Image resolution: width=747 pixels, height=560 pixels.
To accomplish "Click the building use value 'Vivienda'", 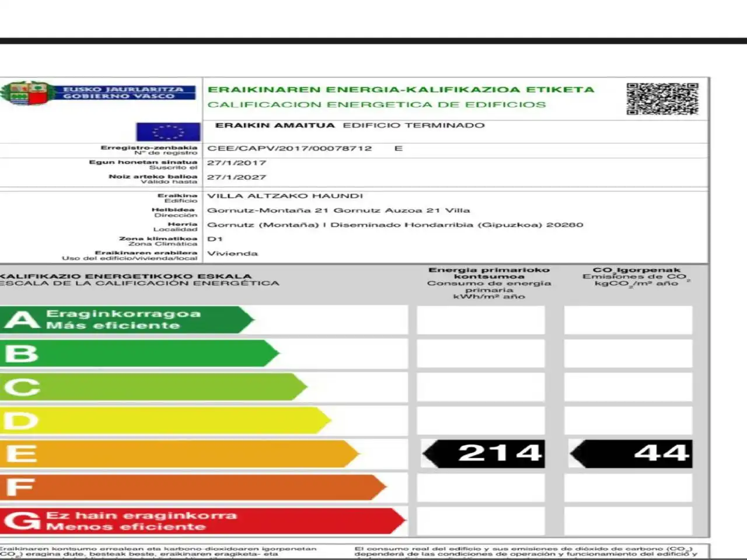I will pyautogui.click(x=232, y=253).
